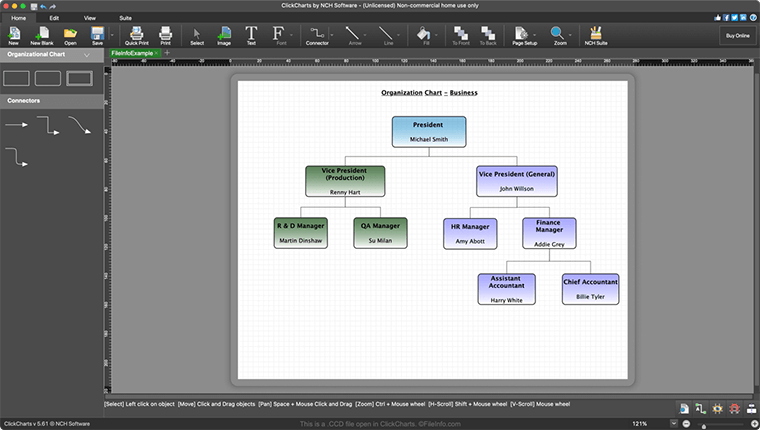Image resolution: width=760 pixels, height=430 pixels.
Task: Pick the curved arrow connector shape
Action: [x=80, y=125]
